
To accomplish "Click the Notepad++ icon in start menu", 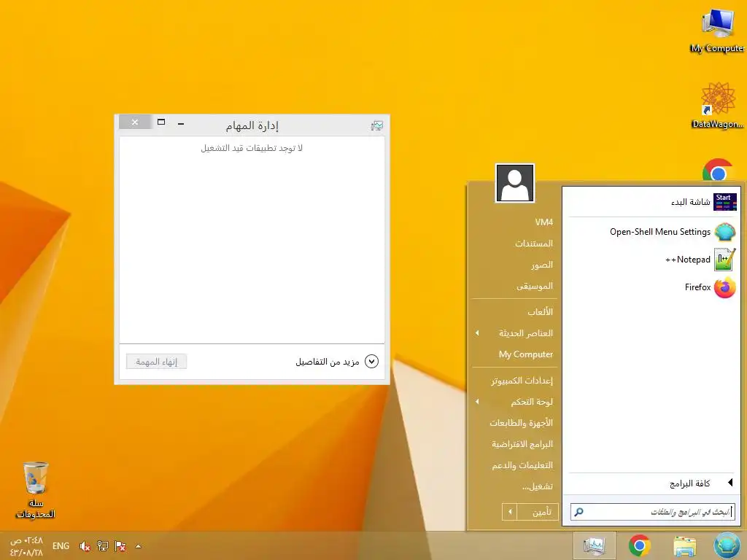I will click(725, 260).
